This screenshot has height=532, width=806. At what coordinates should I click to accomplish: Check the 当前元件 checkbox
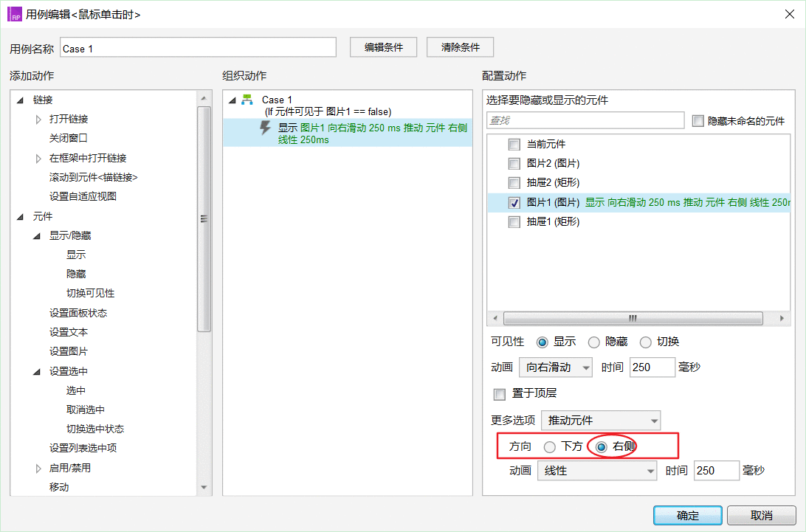[514, 145]
